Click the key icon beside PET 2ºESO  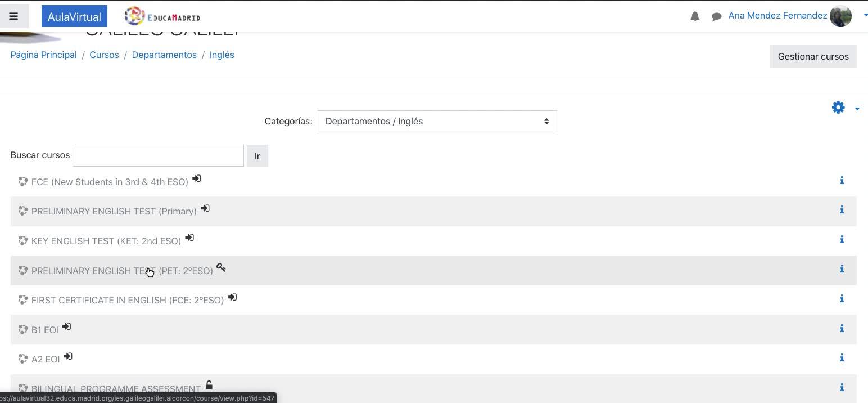[221, 267]
